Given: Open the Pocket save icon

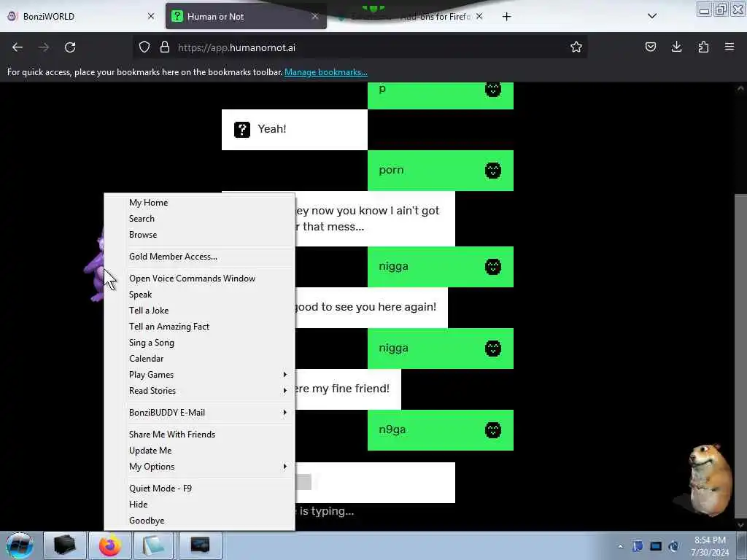Looking at the screenshot, I should [650, 47].
